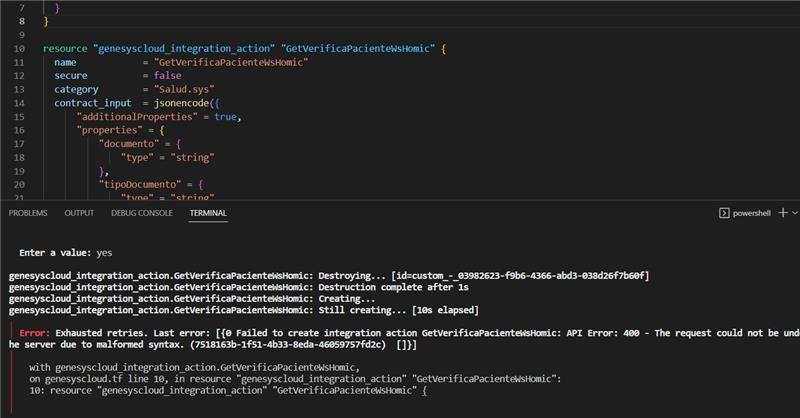Click the request ID 7518163b-1f51-4b33-8eda-46059757fd2c
Screen dimensions: 800x418
[x=288, y=345]
